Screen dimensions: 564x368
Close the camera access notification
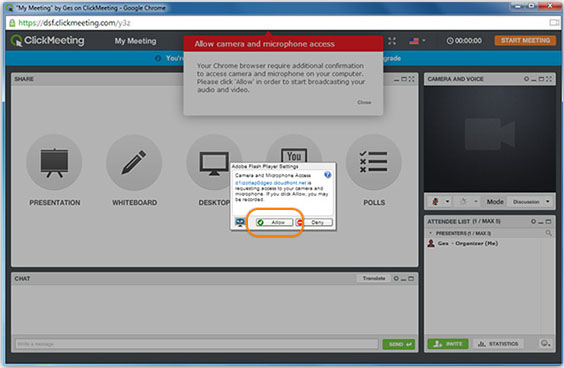[364, 102]
